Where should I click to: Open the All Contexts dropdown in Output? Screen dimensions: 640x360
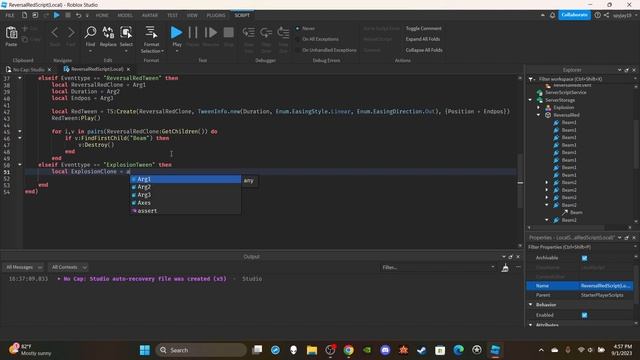click(x=68, y=267)
